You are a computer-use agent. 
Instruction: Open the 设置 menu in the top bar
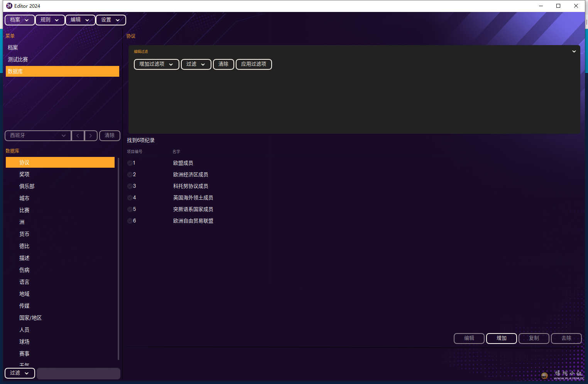click(x=110, y=20)
